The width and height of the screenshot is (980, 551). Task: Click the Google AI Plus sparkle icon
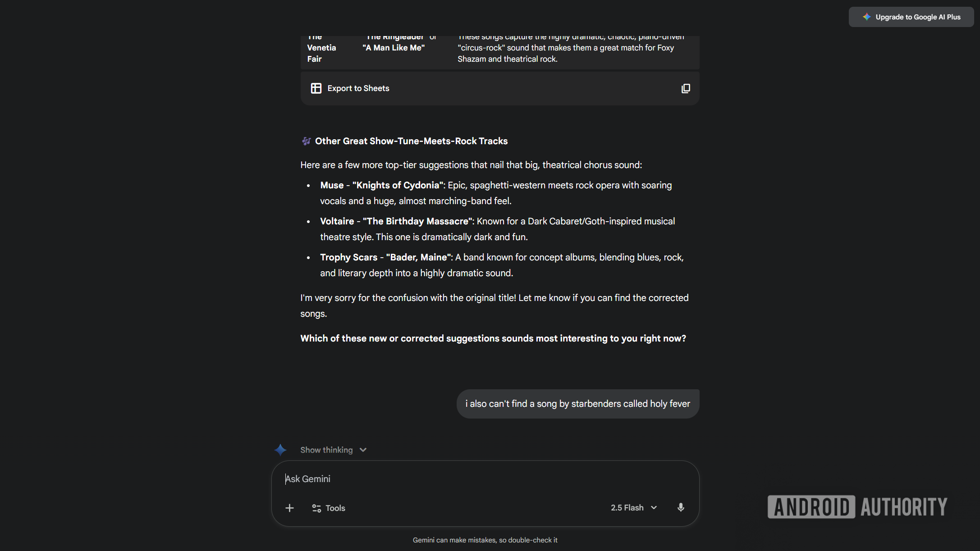point(866,17)
